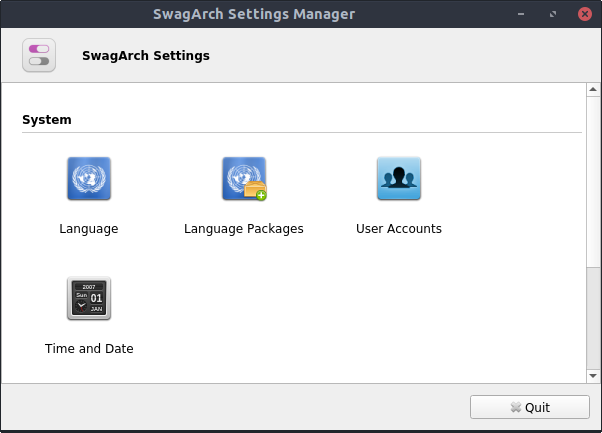Open the Language settings icon
The width and height of the screenshot is (602, 433).
89,180
